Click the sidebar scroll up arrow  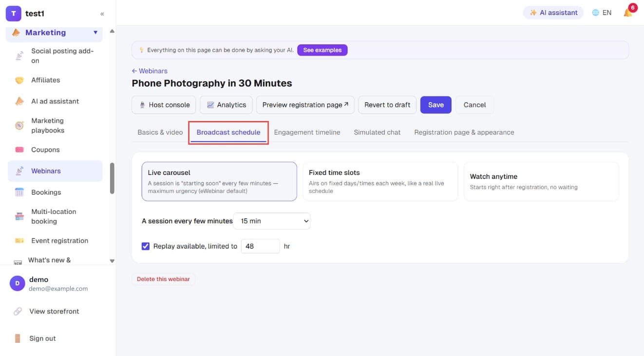[x=112, y=31]
